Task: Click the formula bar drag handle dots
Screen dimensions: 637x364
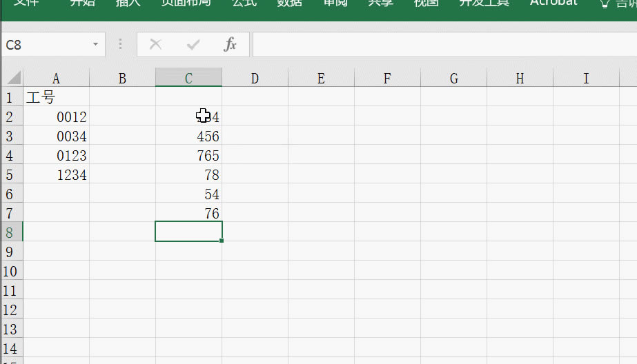Action: 120,44
